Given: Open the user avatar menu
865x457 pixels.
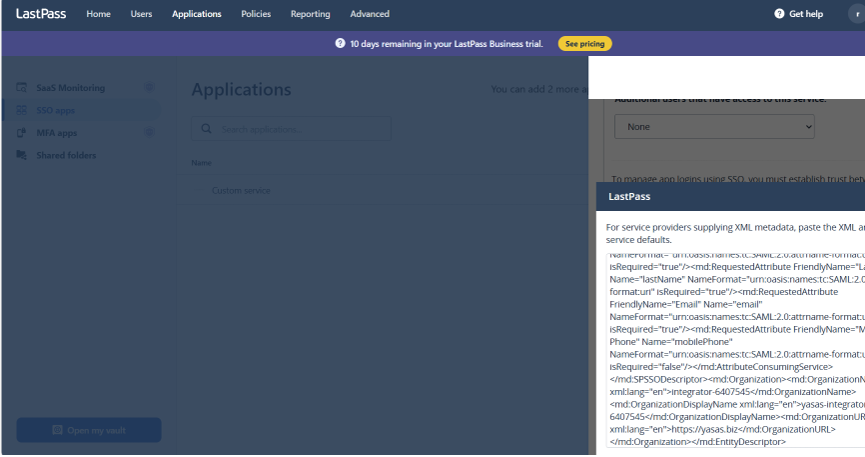Looking at the screenshot, I should [x=859, y=14].
